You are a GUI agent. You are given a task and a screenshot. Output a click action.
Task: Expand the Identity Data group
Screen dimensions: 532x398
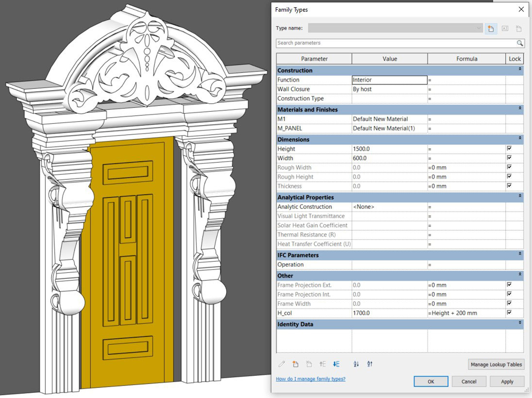(x=520, y=323)
